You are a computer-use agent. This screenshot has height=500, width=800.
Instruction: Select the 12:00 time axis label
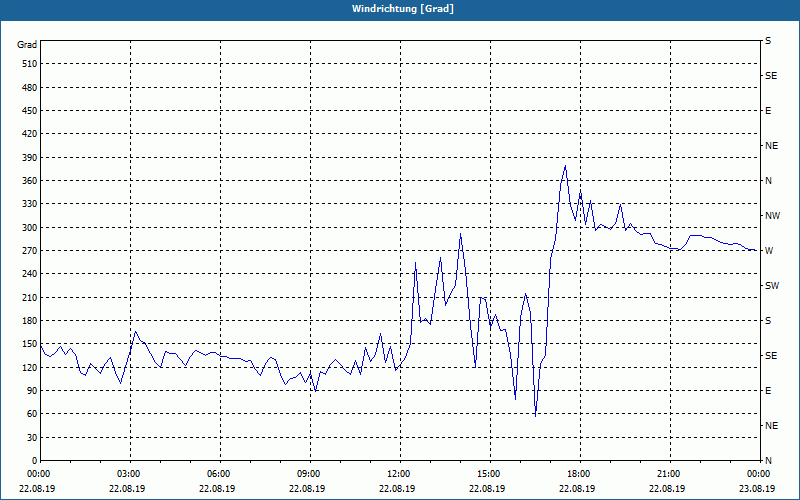click(x=397, y=474)
